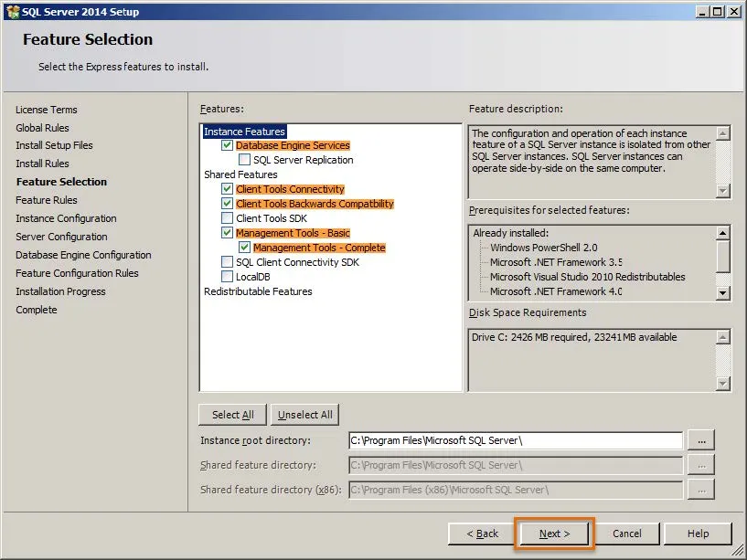Uncheck Database Engine Services checkbox
Screen dimensions: 747x560
pyautogui.click(x=228, y=145)
